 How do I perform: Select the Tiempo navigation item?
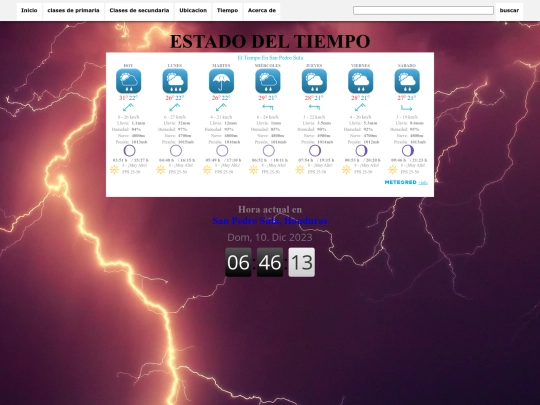[227, 10]
